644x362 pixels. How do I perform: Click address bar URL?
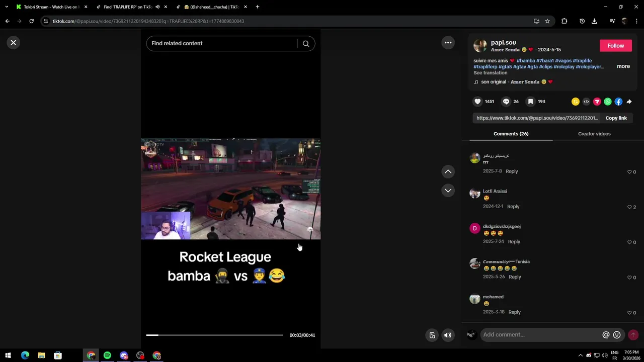tap(148, 21)
